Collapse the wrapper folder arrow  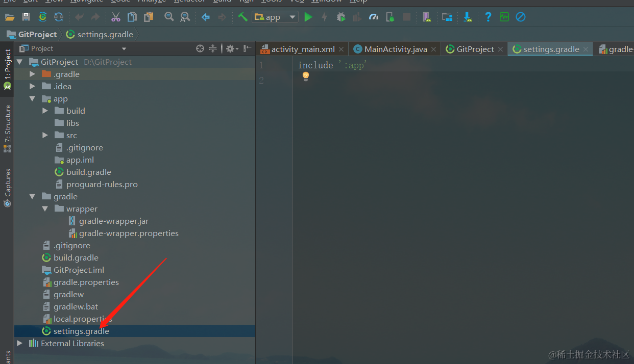tap(45, 209)
